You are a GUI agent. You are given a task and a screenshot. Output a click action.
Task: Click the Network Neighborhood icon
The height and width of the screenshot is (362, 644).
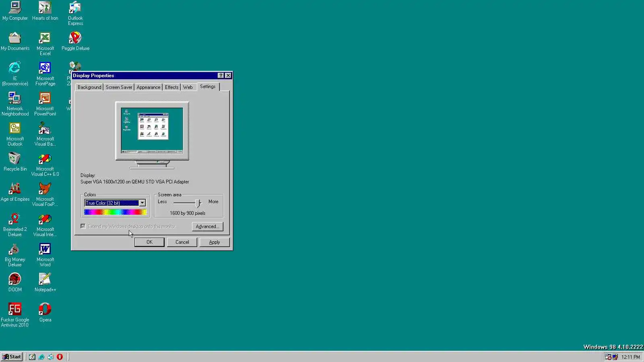click(x=15, y=104)
